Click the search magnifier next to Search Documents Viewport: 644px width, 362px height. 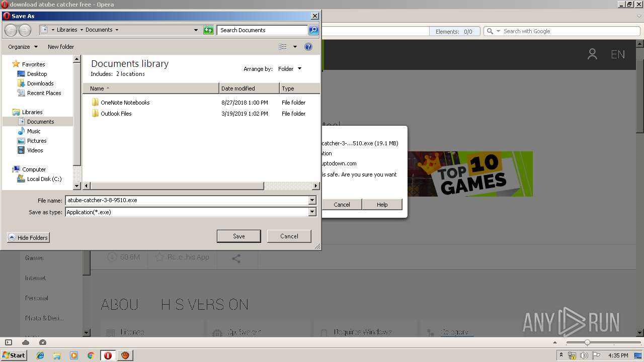(x=313, y=30)
